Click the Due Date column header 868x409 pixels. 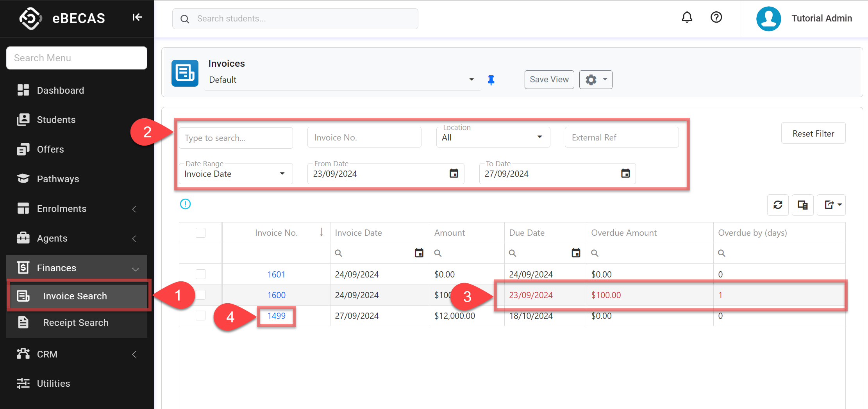click(x=546, y=233)
